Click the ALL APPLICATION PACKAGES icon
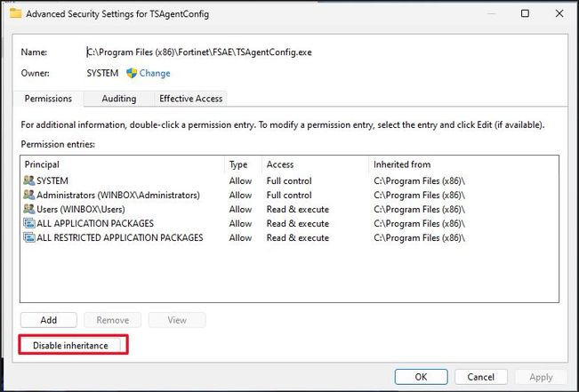The image size is (579, 392). tap(28, 223)
